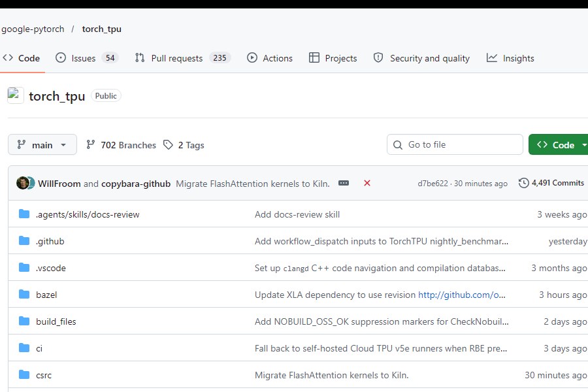This screenshot has height=392, width=588.
Task: Click WillFroom's avatar picture
Action: click(22, 183)
